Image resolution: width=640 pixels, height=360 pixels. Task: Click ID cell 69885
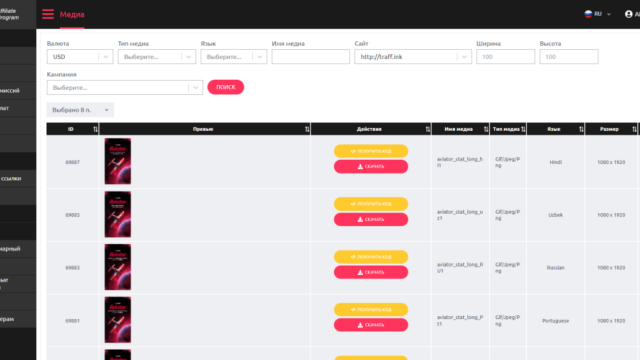pos(72,215)
